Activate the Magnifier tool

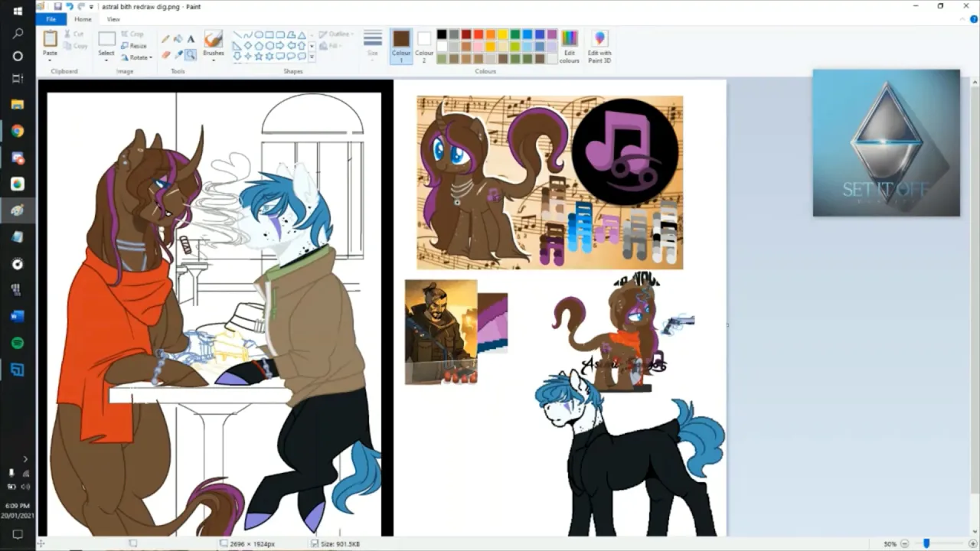[x=191, y=54]
